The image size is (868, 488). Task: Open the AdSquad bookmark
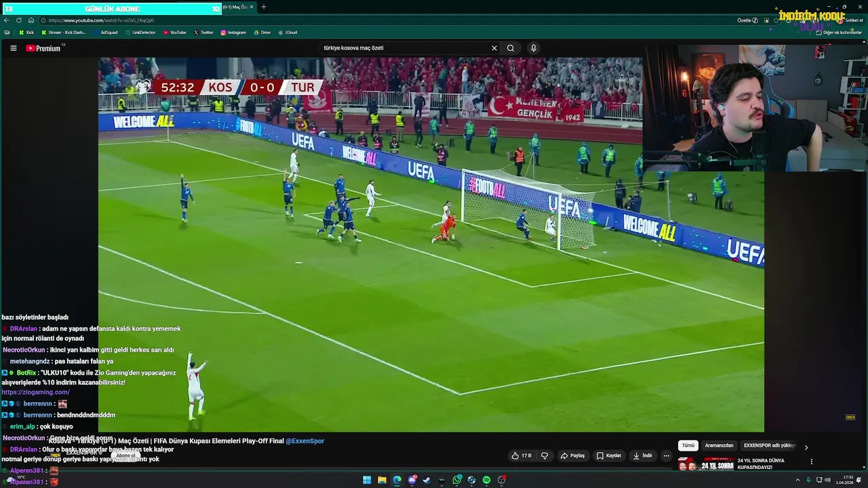pyautogui.click(x=106, y=33)
